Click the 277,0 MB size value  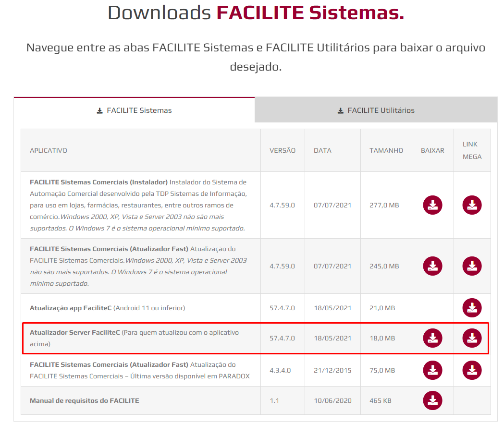(x=384, y=206)
